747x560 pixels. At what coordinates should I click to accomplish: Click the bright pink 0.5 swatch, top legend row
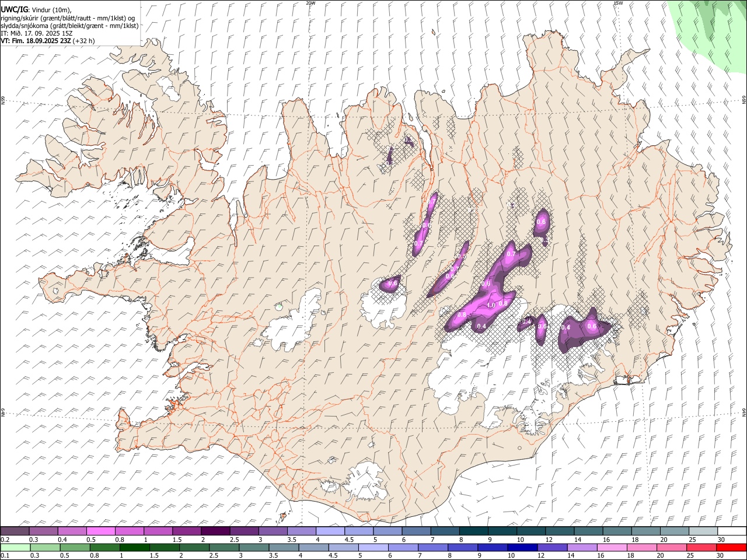[x=100, y=531]
